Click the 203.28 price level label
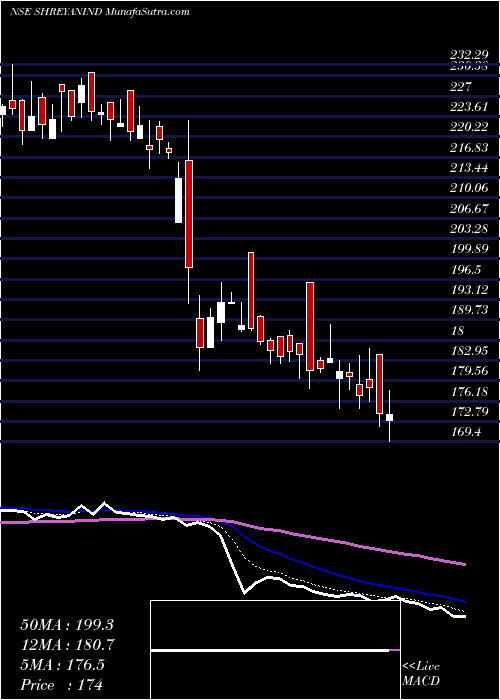This screenshot has width=500, height=700. click(469, 229)
